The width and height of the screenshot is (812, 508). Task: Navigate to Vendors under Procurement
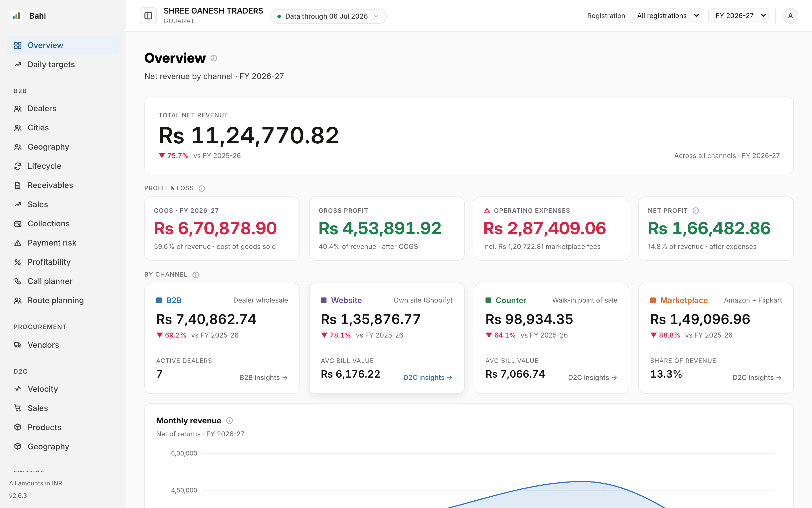point(63,345)
